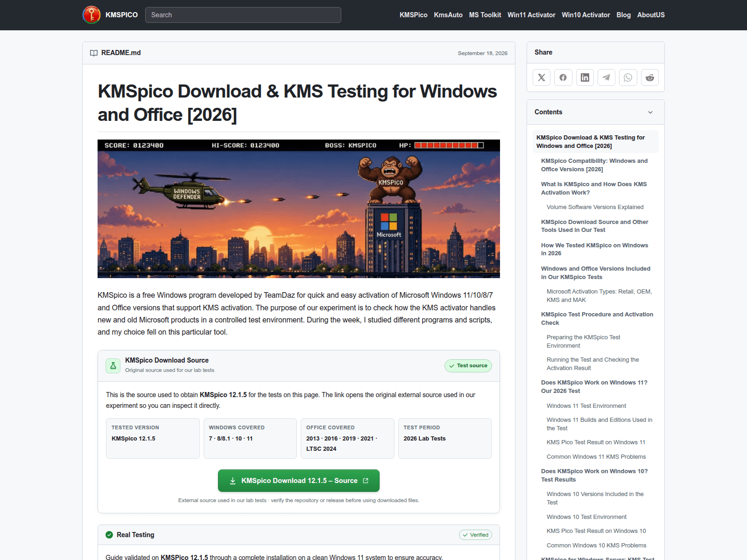
Task: Open Does KMSpico Work on Windows 11 section
Action: pyautogui.click(x=594, y=386)
